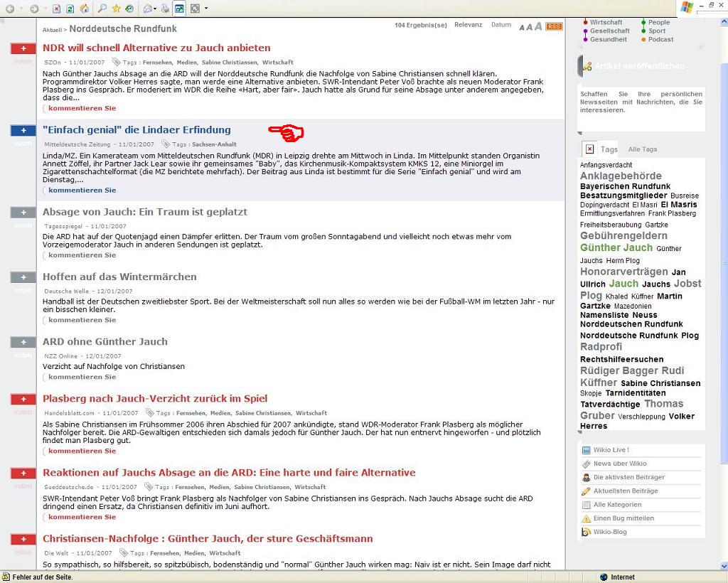728x583 pixels.
Task: Click the Günther Jauch tag link
Action: pyautogui.click(x=616, y=247)
